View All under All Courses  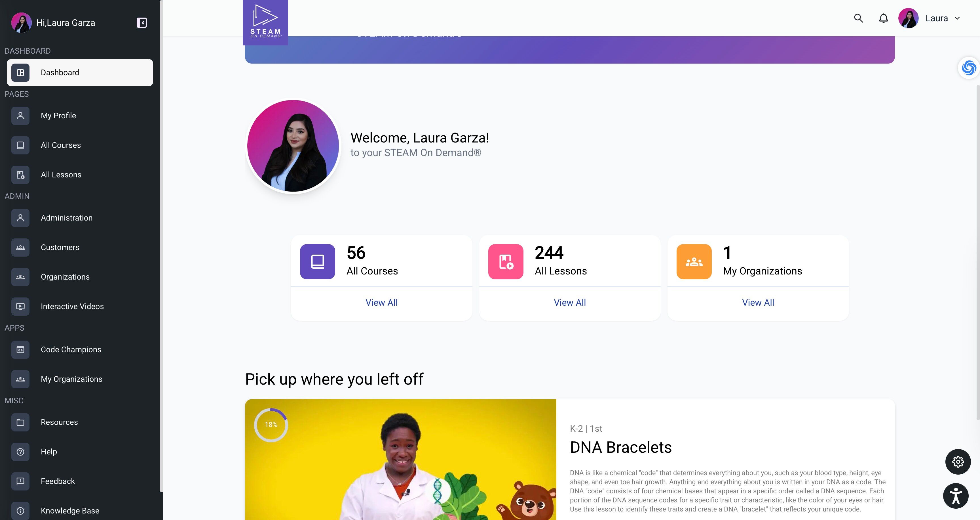point(381,303)
